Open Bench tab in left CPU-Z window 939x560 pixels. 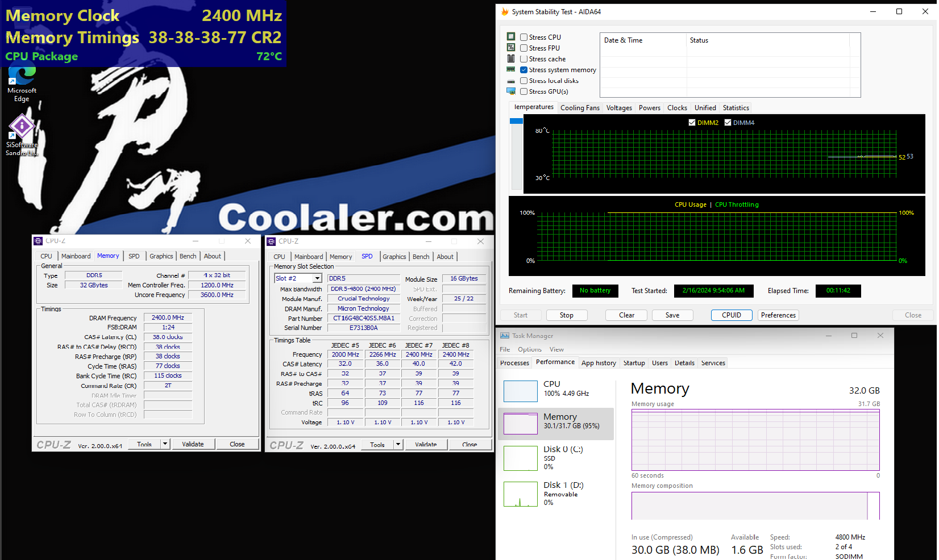188,256
